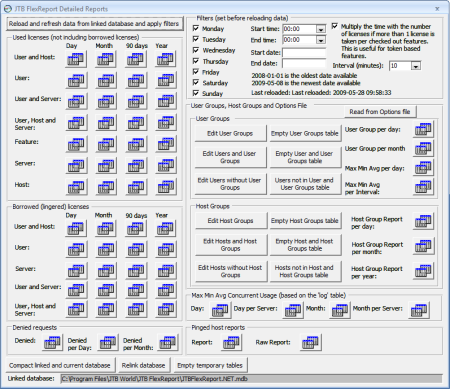
Task: Open Used licenses Server Month report
Action: coord(106,165)
